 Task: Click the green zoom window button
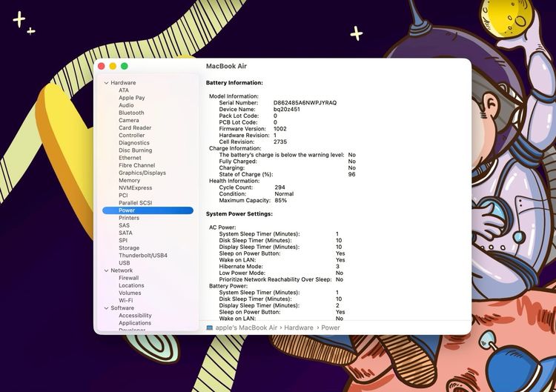pyautogui.click(x=125, y=66)
